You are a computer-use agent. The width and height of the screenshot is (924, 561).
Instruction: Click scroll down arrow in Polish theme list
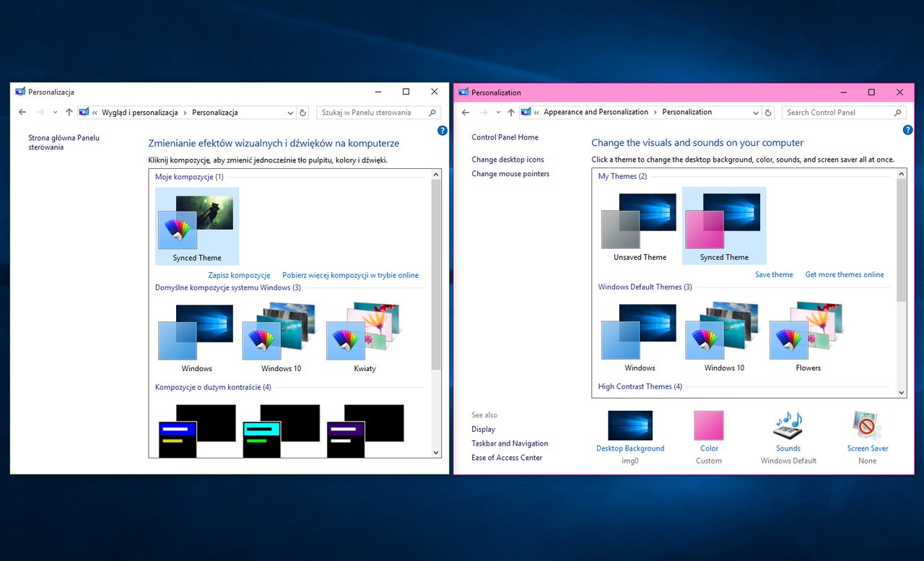(435, 452)
